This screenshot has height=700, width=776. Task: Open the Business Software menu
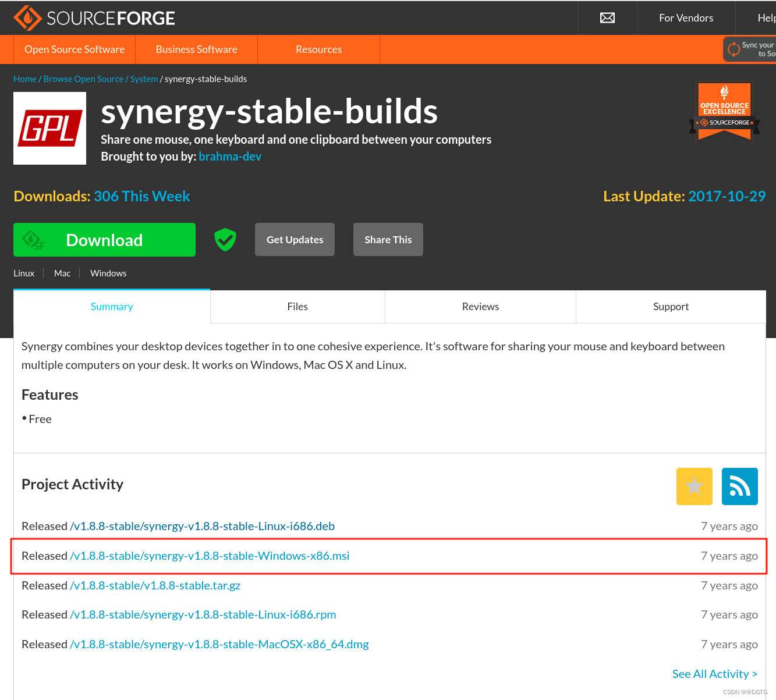pyautogui.click(x=197, y=49)
